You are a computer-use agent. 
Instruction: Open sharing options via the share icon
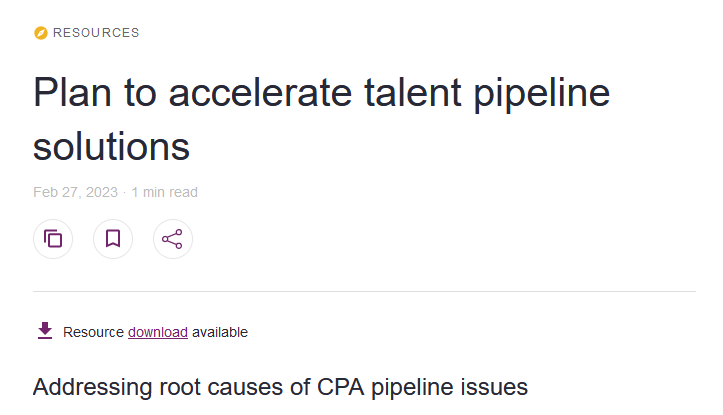[x=173, y=239]
